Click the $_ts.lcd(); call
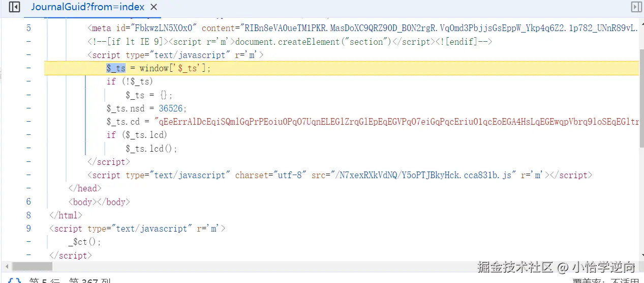This screenshot has width=644, height=283. click(151, 148)
